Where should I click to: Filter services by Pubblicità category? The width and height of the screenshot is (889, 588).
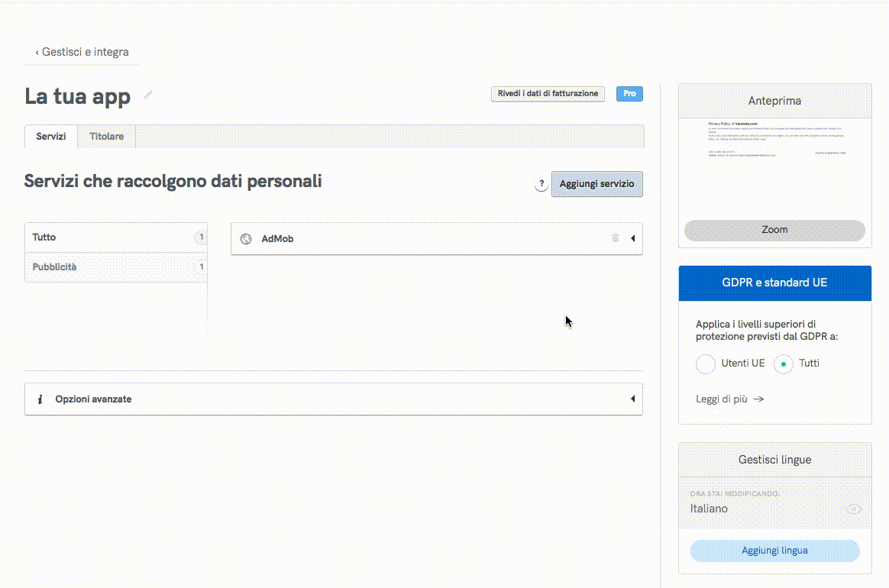[x=54, y=267]
